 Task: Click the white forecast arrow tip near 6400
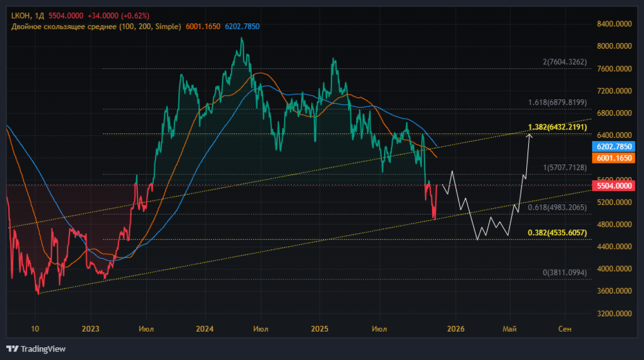click(x=530, y=136)
